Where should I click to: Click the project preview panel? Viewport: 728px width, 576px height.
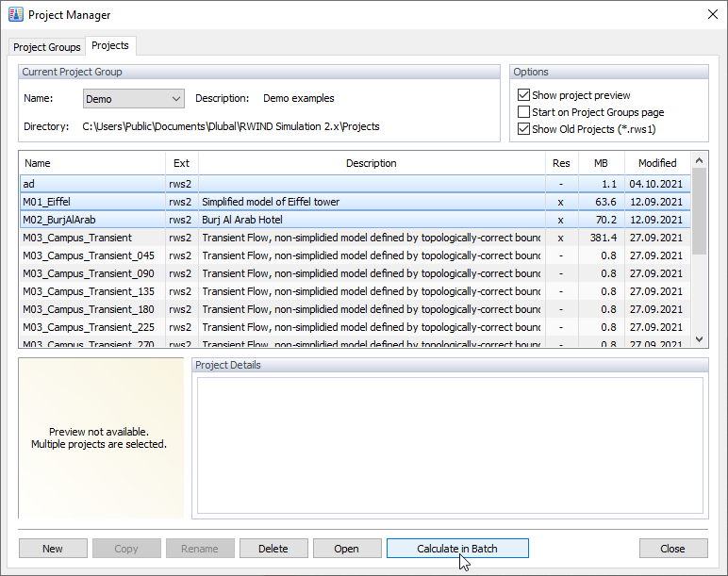(x=101, y=437)
